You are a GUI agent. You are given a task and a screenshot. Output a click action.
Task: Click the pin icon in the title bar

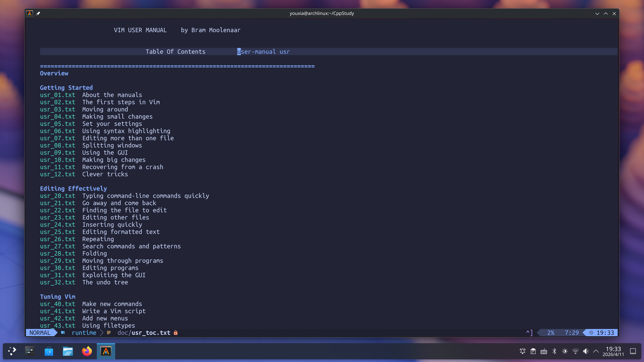(x=38, y=13)
